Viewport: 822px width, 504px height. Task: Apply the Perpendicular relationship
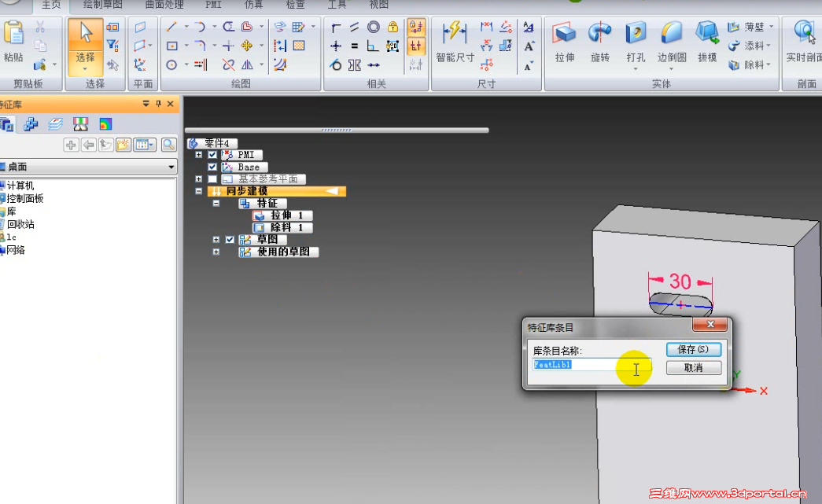[x=374, y=46]
